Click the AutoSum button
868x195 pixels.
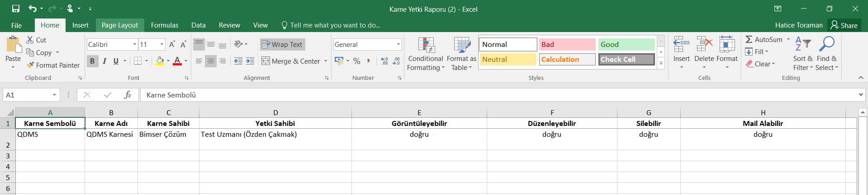(764, 40)
